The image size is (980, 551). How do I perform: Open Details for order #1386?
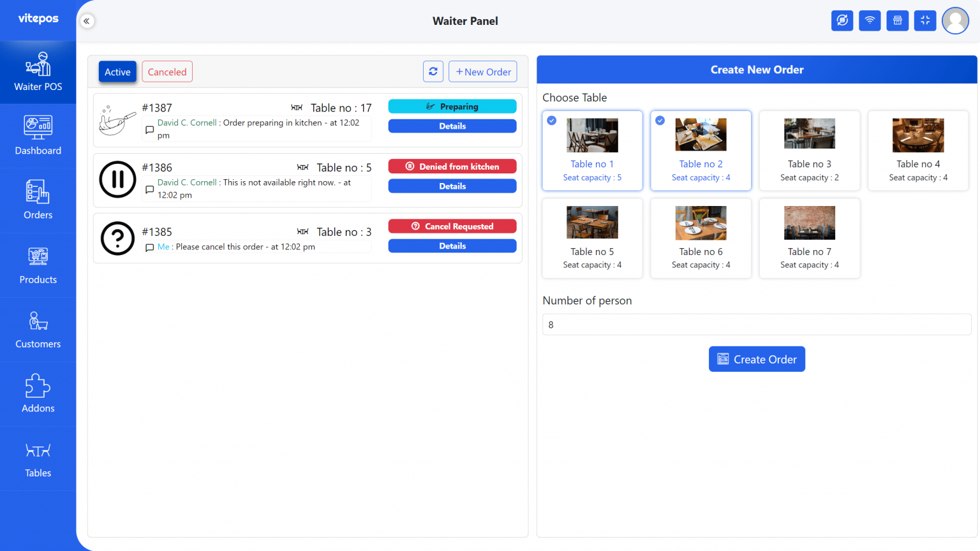tap(452, 186)
